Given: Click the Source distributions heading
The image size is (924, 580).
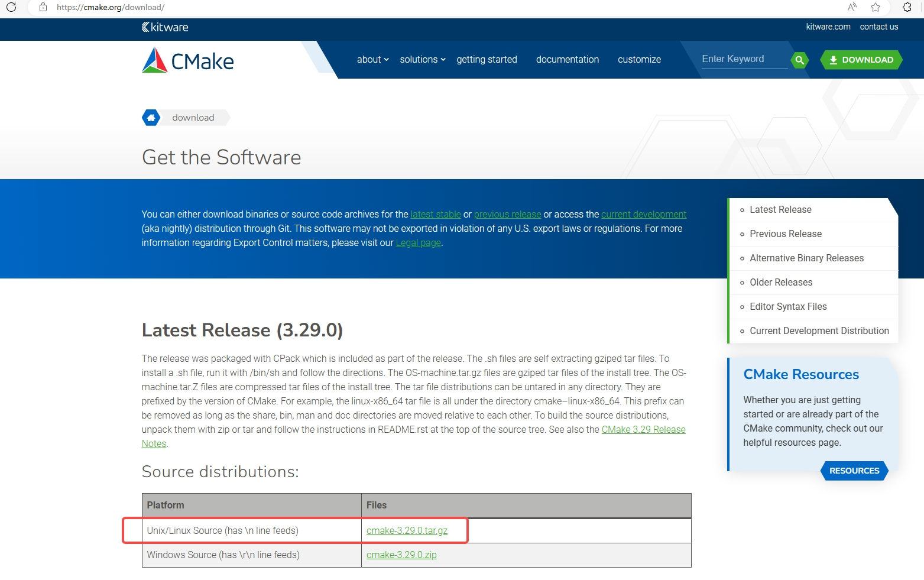Looking at the screenshot, I should 221,472.
